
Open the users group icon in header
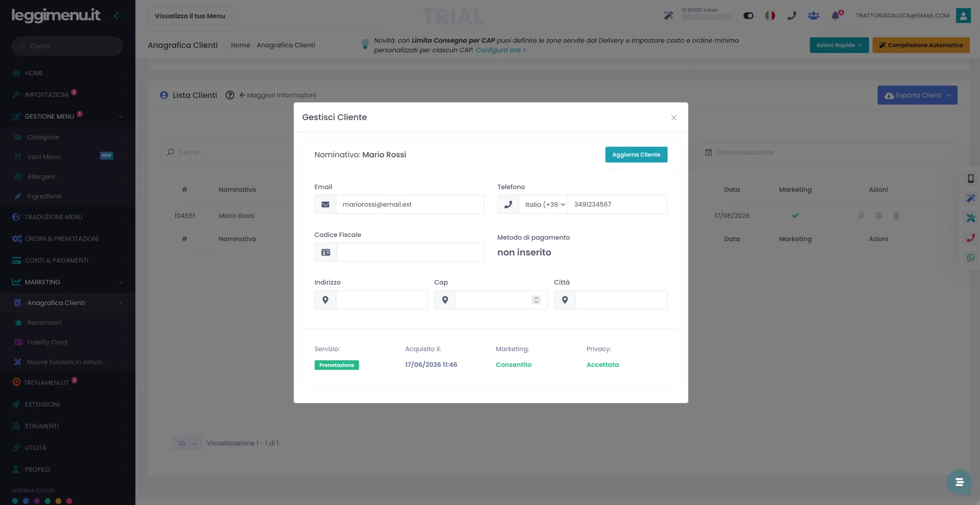click(813, 16)
